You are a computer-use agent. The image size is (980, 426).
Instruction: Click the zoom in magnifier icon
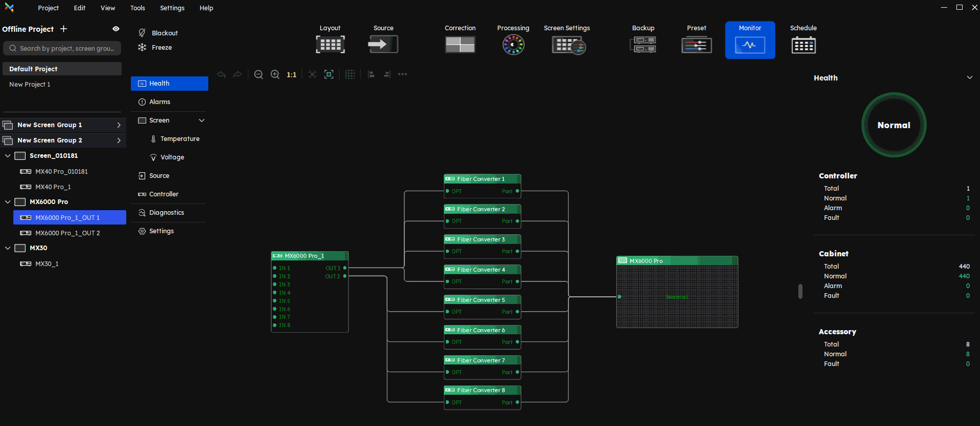click(275, 75)
